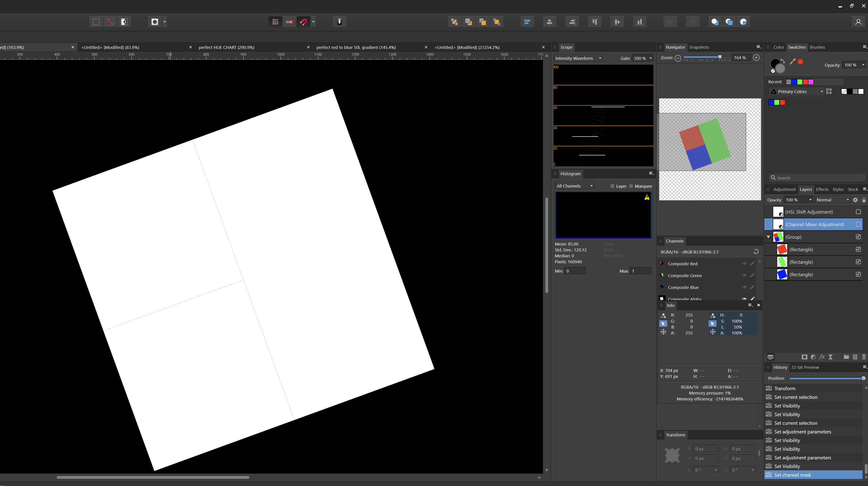
Task: Enable the HSL Shift Adjustment layer checkbox
Action: 858,212
